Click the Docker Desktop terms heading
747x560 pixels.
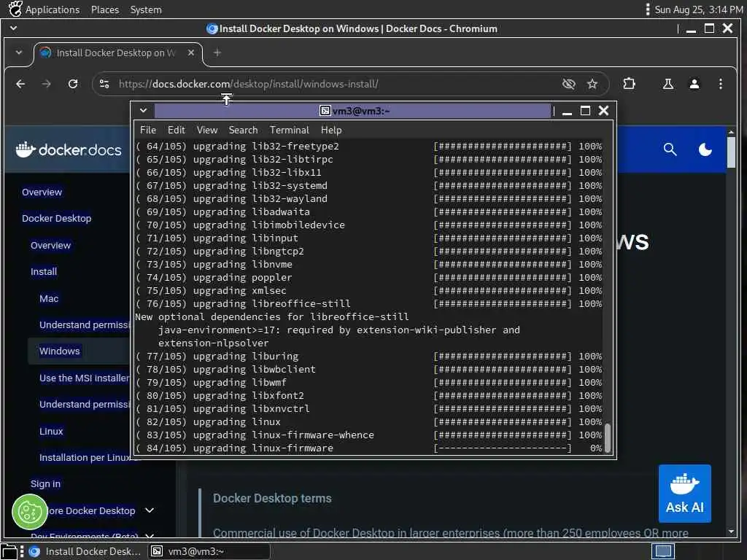coord(272,499)
